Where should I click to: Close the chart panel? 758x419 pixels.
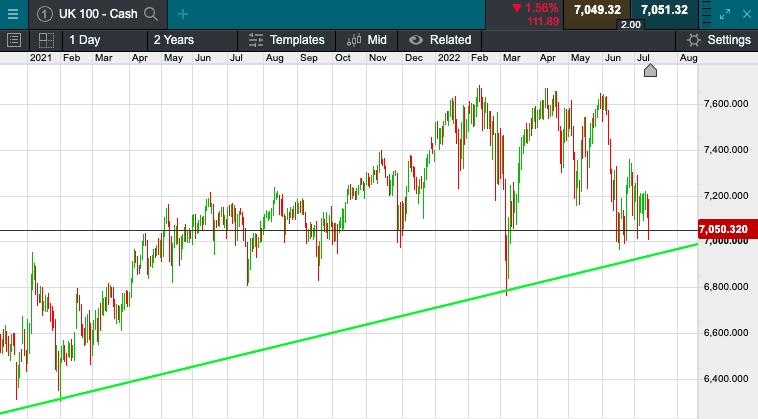pos(747,14)
